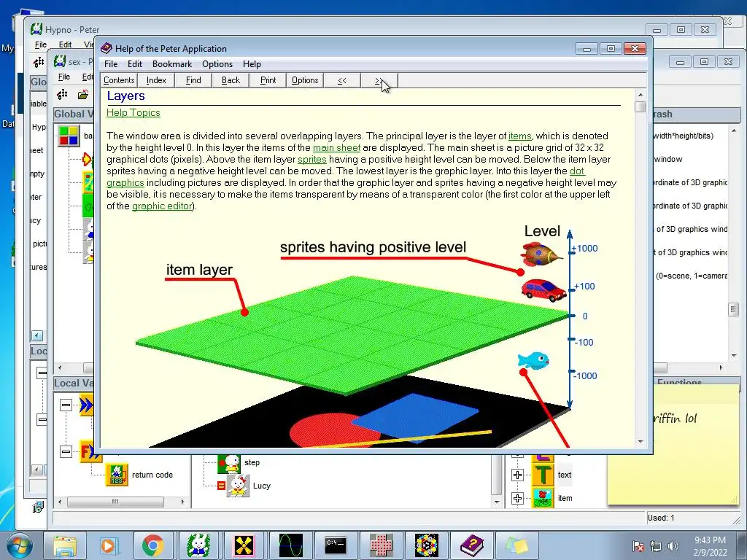The width and height of the screenshot is (747, 560).
Task: Open File menu of Hypno - Peter window
Action: [41, 44]
